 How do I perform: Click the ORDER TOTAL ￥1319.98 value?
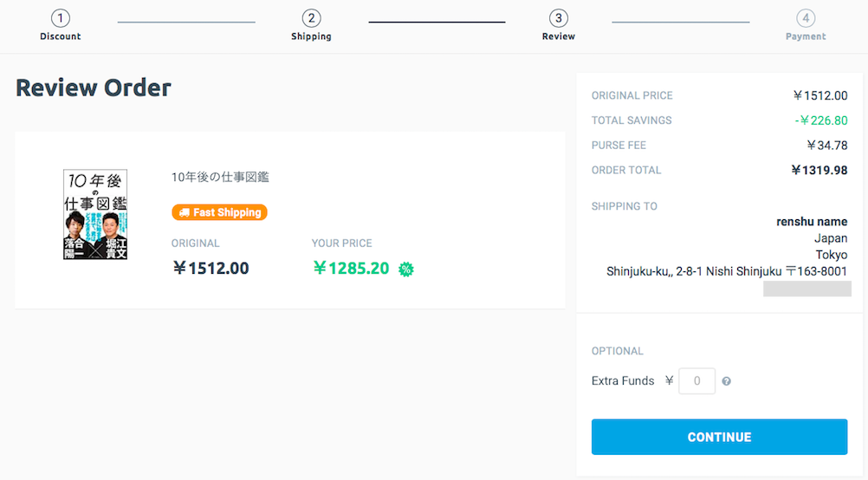coord(819,171)
